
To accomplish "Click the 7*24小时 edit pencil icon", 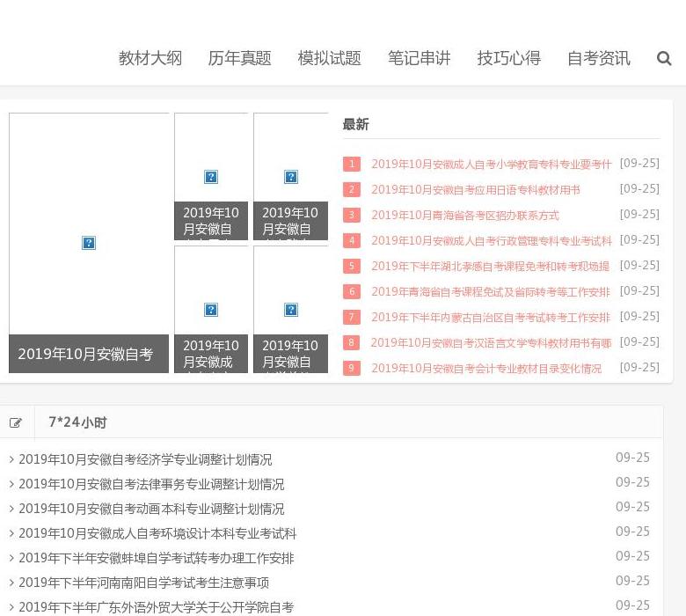I will pos(15,422).
